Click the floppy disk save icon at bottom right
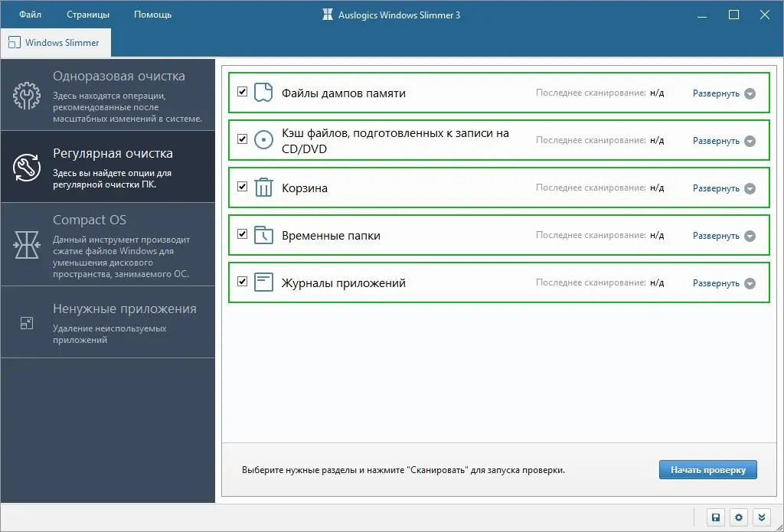The width and height of the screenshot is (784, 532). pyautogui.click(x=715, y=517)
